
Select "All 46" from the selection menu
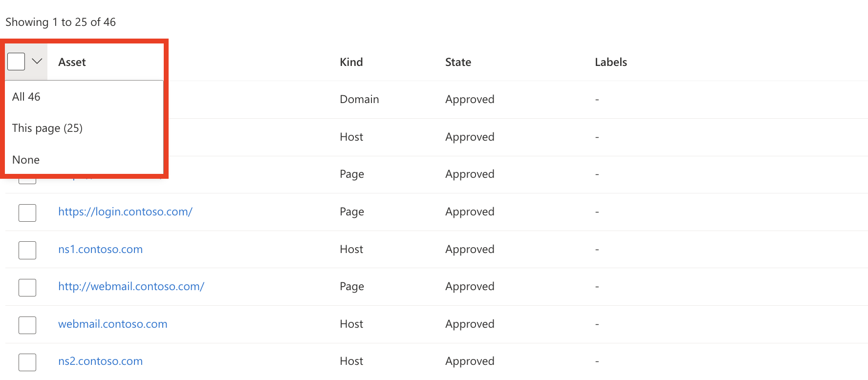pos(26,96)
